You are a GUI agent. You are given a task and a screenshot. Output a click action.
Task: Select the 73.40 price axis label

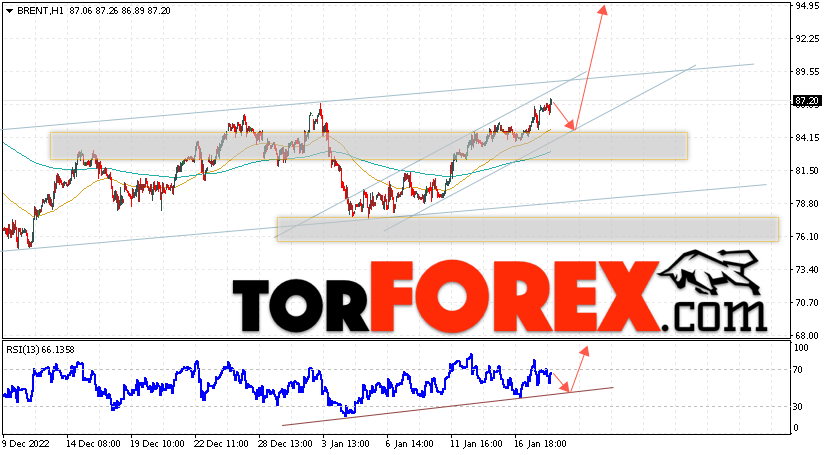tap(807, 269)
